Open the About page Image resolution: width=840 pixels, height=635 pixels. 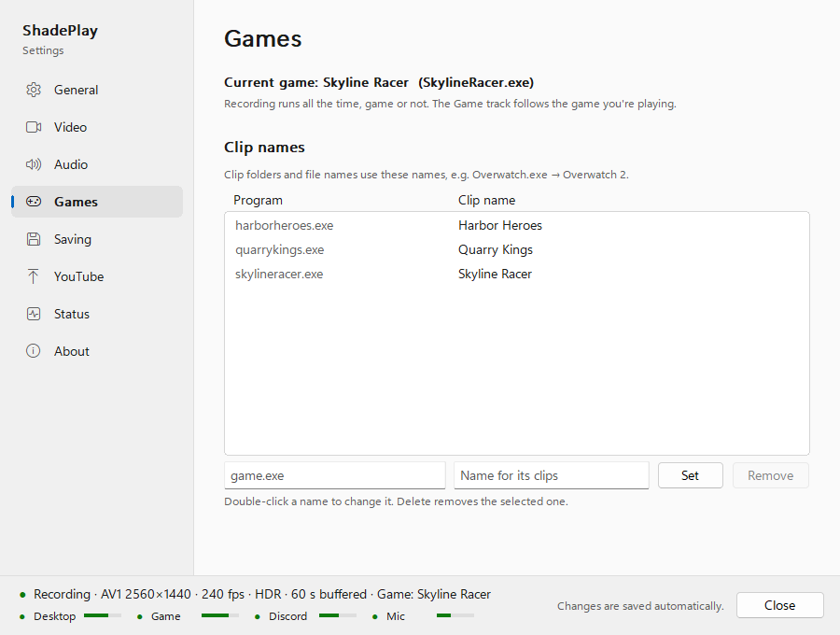(x=97, y=351)
